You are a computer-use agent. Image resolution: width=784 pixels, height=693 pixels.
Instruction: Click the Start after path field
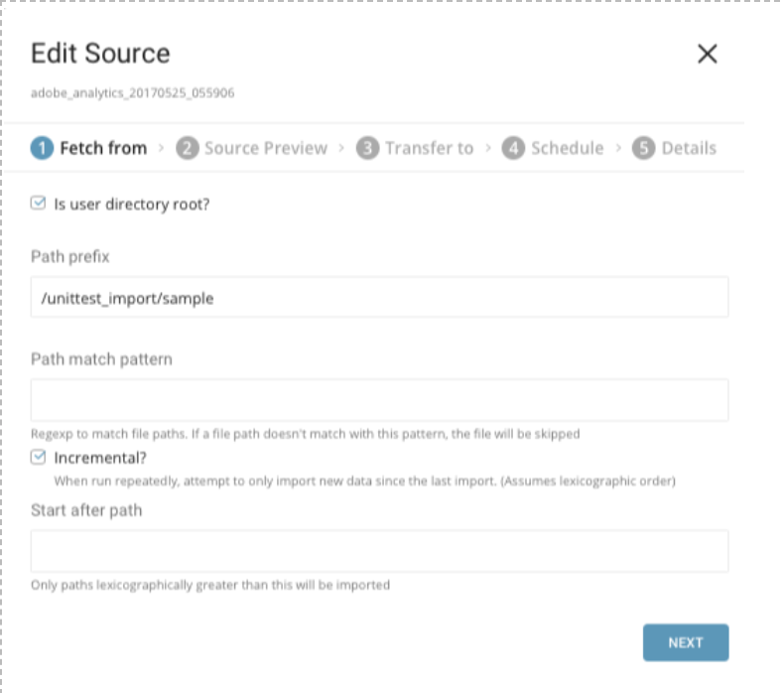(x=379, y=550)
